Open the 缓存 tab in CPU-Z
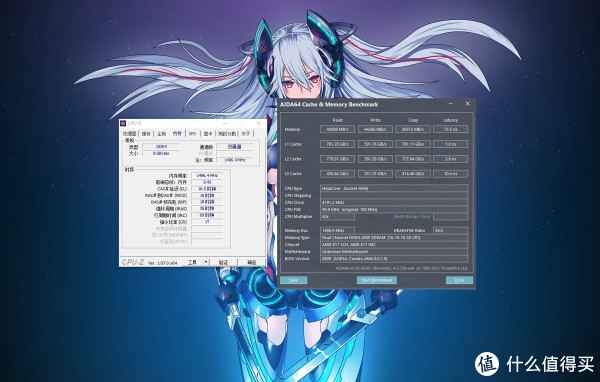 coord(146,134)
